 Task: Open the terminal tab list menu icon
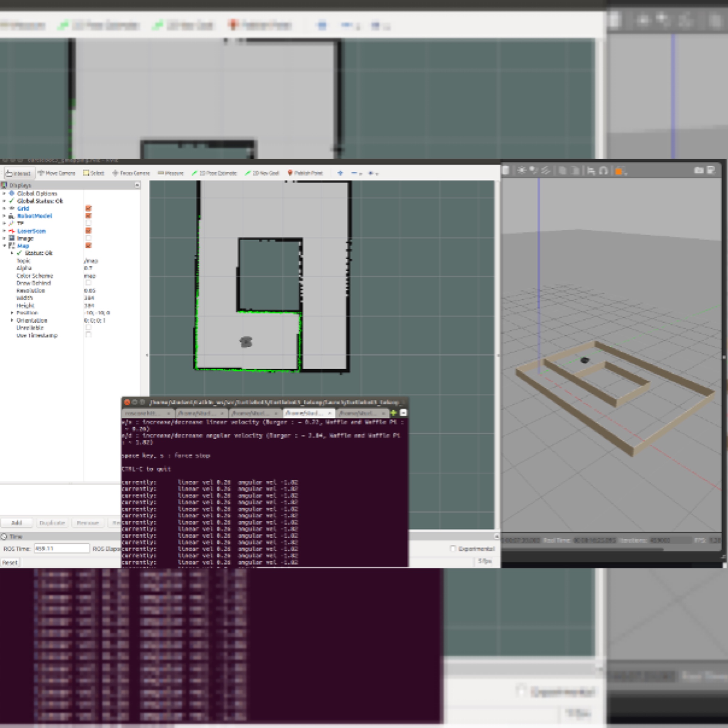[x=403, y=413]
